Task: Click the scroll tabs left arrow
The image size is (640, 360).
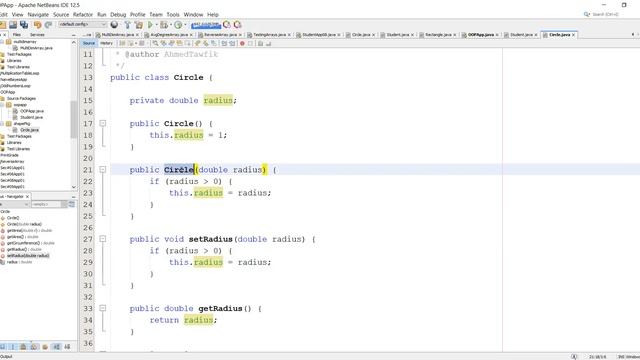Action: [x=633, y=35]
